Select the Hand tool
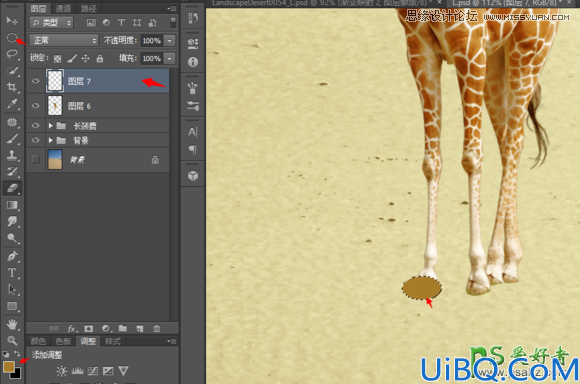 pos(12,324)
